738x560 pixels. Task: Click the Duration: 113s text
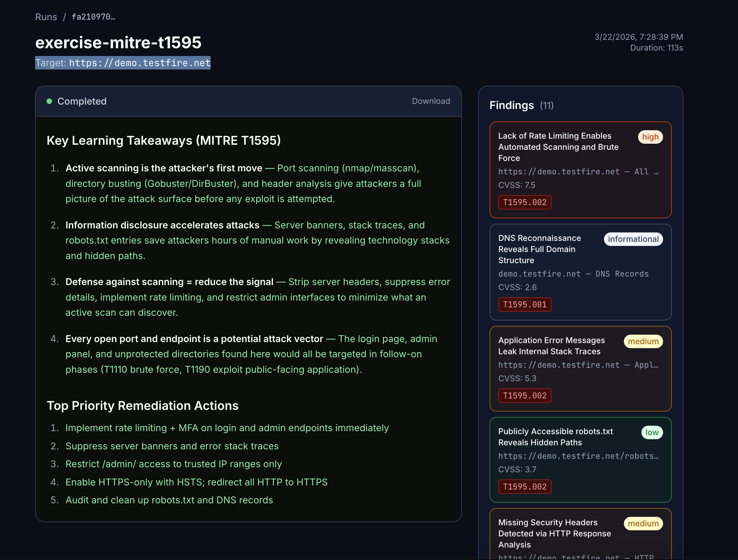[x=657, y=48]
